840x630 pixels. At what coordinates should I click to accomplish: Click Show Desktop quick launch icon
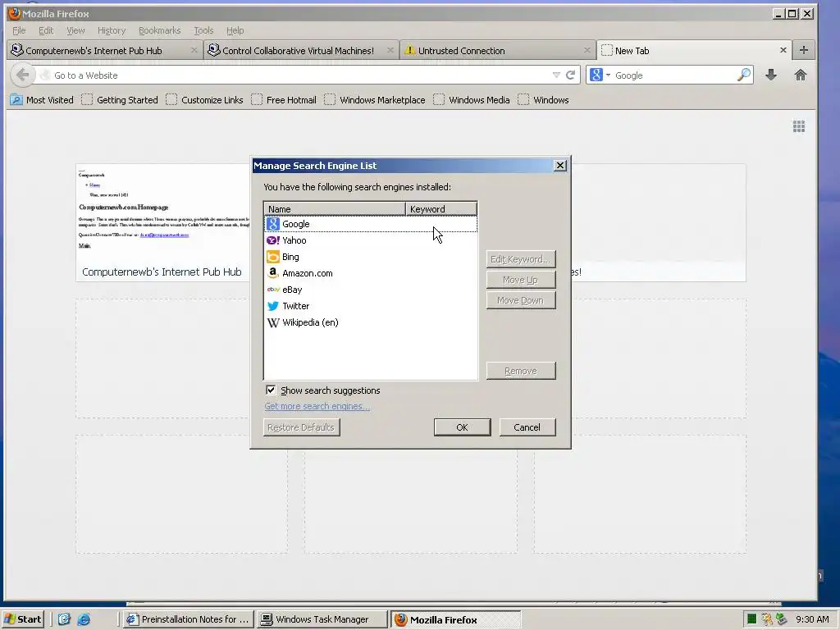(64, 619)
